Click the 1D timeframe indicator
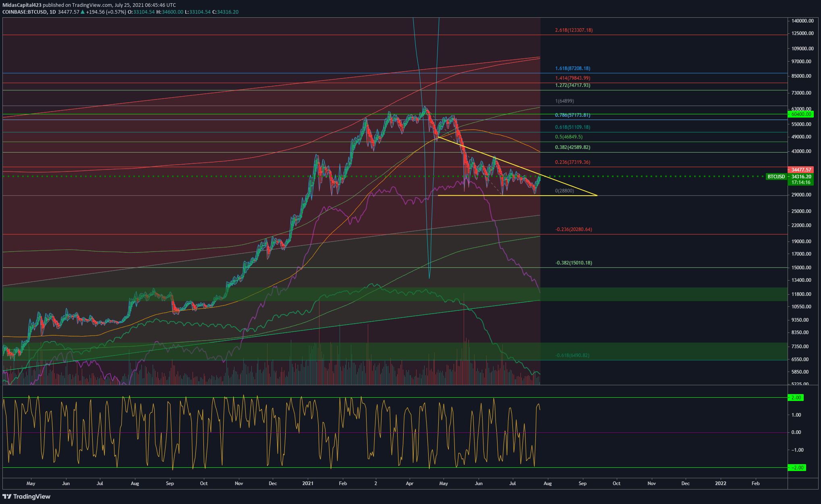Image resolution: width=821 pixels, height=504 pixels. click(52, 12)
